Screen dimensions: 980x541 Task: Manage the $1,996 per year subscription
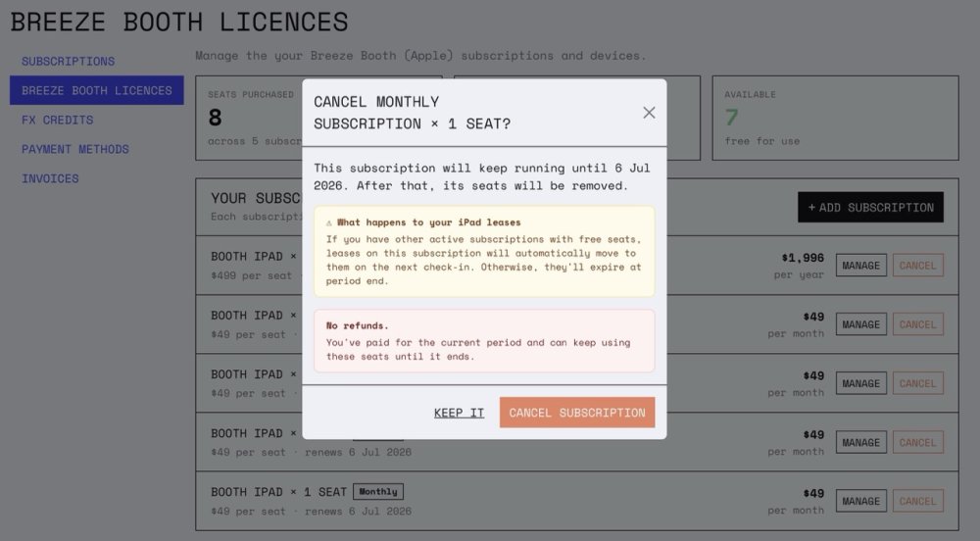point(860,266)
